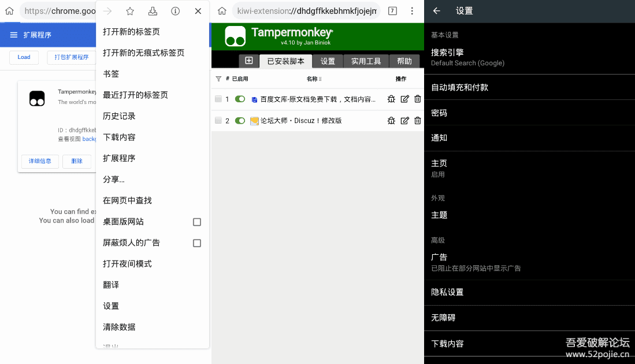Disable the 百度文库 script toggle
Screen dimensions: 635x364
(240, 99)
